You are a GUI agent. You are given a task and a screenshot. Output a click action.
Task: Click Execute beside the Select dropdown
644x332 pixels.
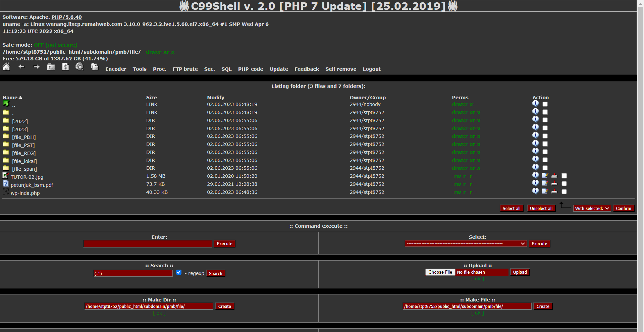tap(539, 244)
